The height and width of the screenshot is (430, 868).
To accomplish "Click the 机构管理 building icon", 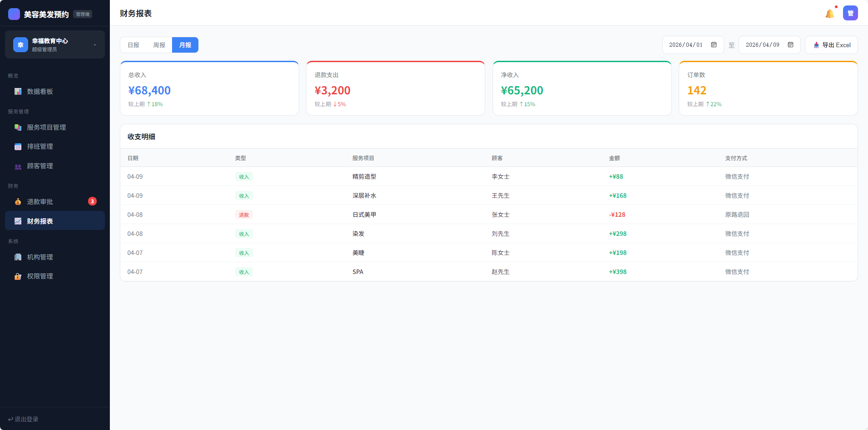I will [18, 257].
